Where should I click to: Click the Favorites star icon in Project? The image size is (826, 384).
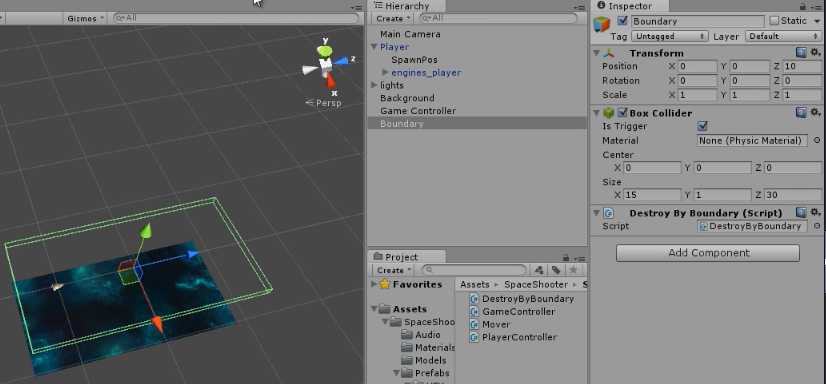pyautogui.click(x=385, y=284)
